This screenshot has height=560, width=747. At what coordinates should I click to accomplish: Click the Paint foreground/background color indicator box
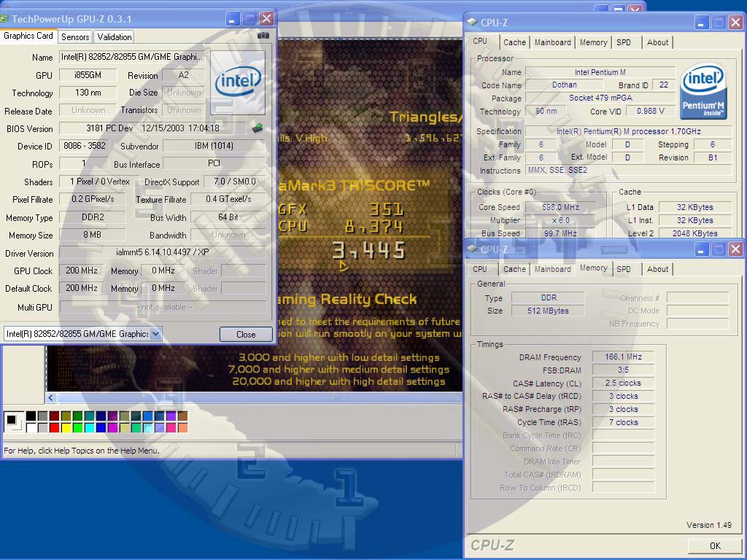pyautogui.click(x=13, y=422)
